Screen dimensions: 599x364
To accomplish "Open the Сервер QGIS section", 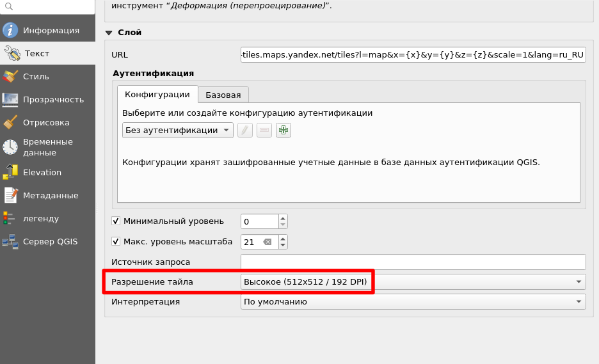I will [x=47, y=242].
